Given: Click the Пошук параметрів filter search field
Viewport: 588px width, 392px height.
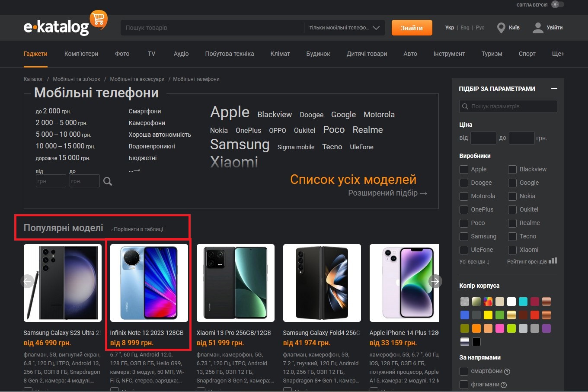Looking at the screenshot, I should (508, 106).
